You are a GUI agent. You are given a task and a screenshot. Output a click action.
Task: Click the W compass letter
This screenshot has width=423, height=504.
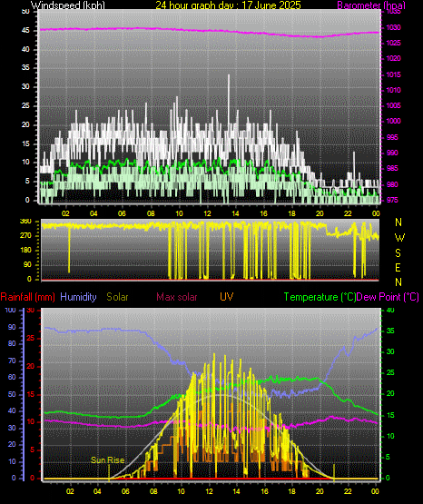[x=399, y=238]
